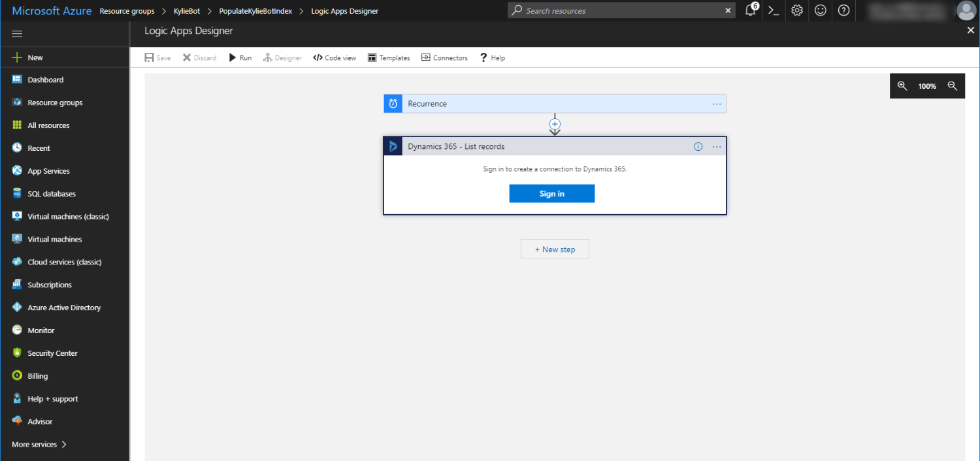The width and height of the screenshot is (980, 461).
Task: Open Recurrence ellipsis options menu
Action: (717, 104)
